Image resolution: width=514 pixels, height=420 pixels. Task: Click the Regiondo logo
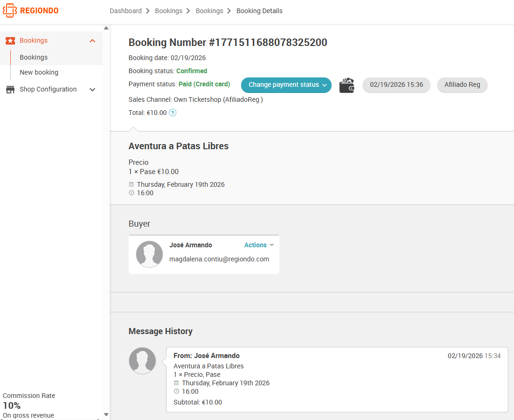30,10
